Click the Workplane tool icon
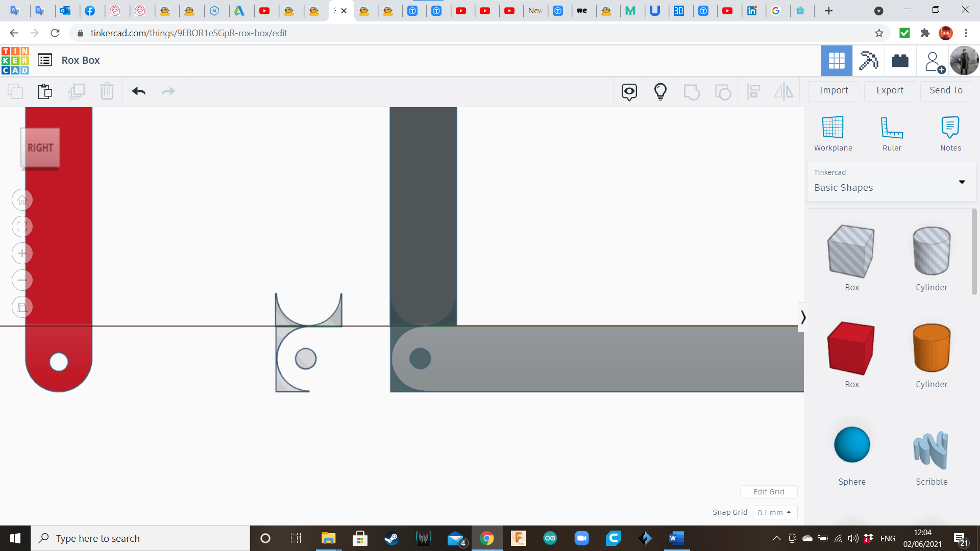 (x=832, y=128)
